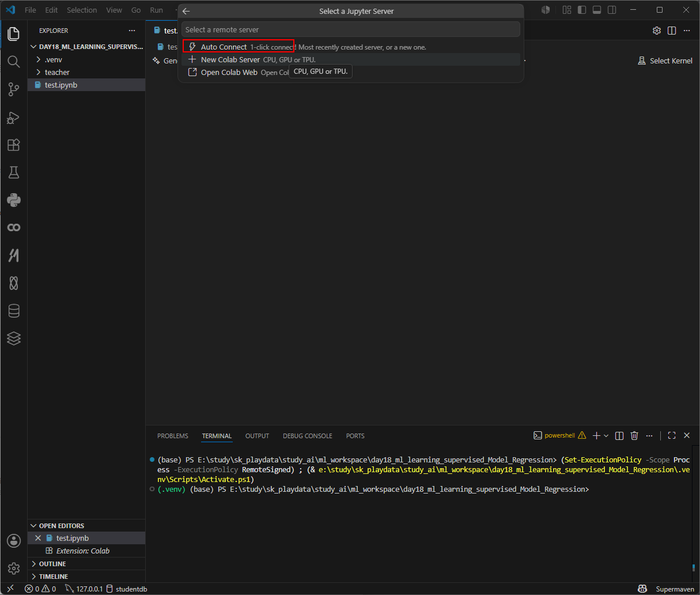Open terminal panel More Actions ellipsis
700x595 pixels.
coord(649,435)
